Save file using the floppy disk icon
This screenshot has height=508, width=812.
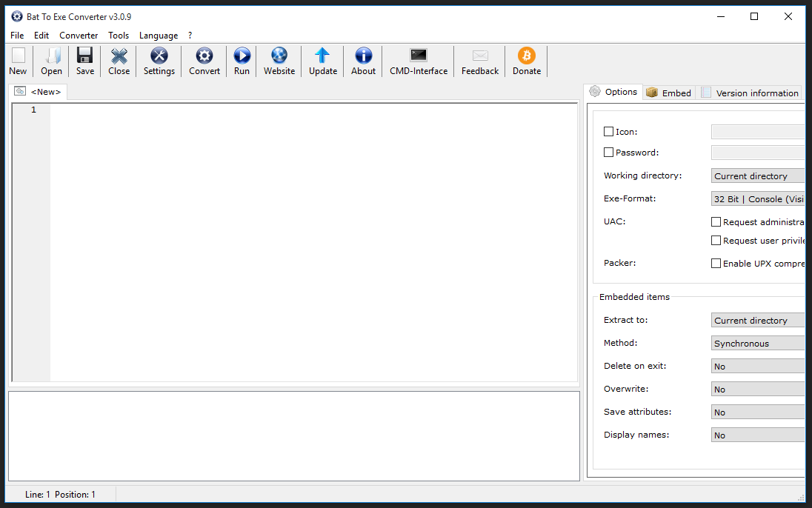85,56
